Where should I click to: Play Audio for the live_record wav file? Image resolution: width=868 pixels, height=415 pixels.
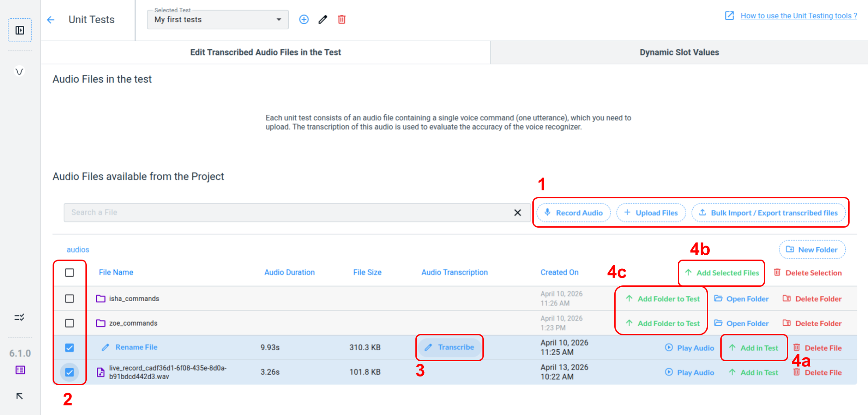(x=690, y=373)
